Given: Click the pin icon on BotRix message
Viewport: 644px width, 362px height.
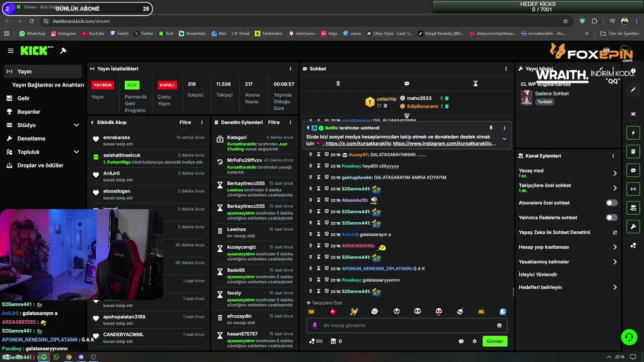Looking at the screenshot, I should (491, 128).
